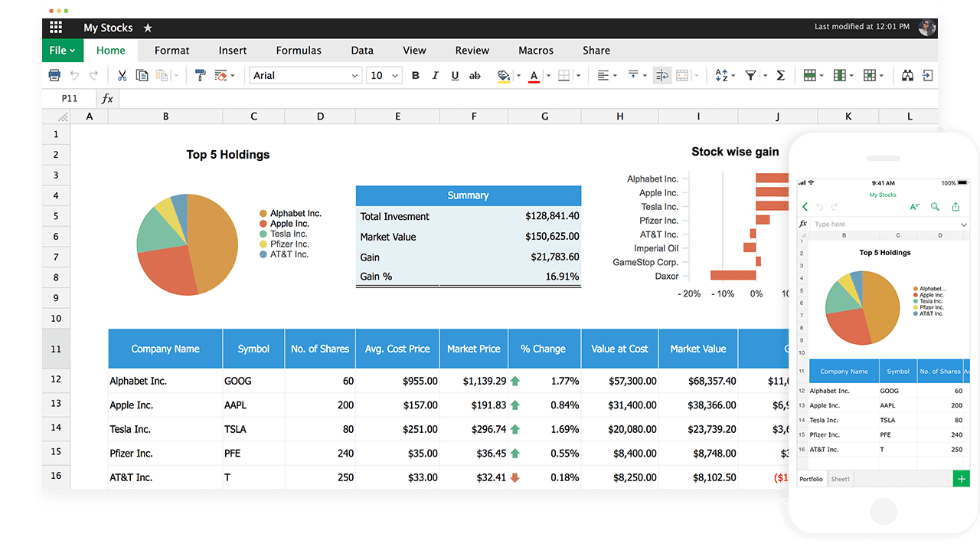Expand the fill color dropdown arrow

(x=518, y=76)
